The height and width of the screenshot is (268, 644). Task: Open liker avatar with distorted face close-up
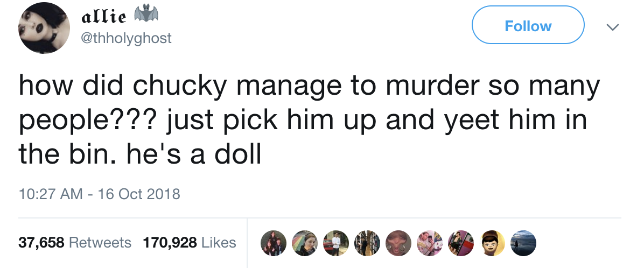coord(398,243)
